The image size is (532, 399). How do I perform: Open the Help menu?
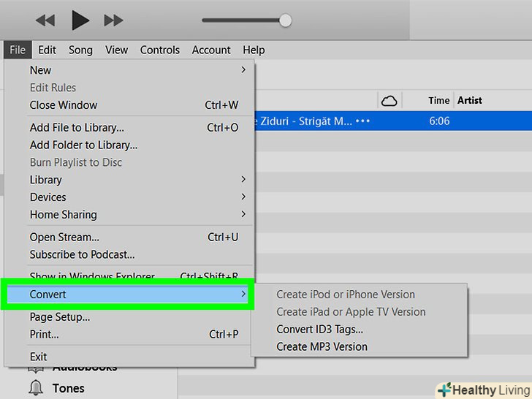pyautogui.click(x=254, y=50)
